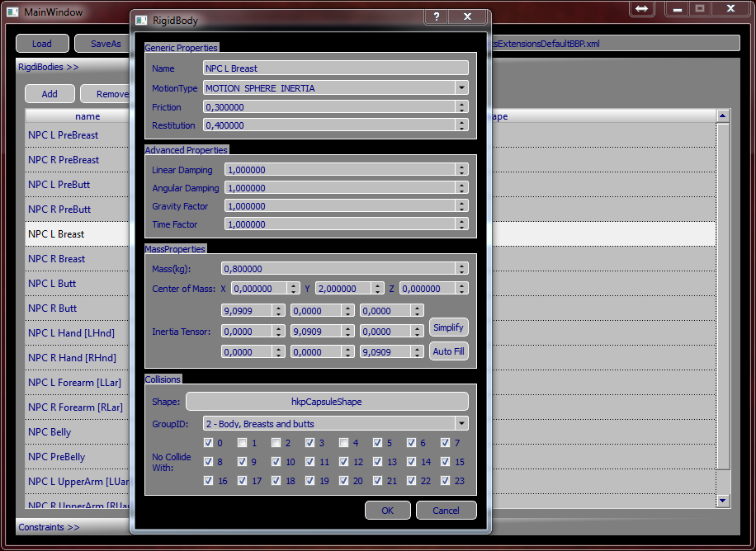Viewport: 756px width, 551px height.
Task: Click the Gravity Factor spinner arrows
Action: click(461, 206)
